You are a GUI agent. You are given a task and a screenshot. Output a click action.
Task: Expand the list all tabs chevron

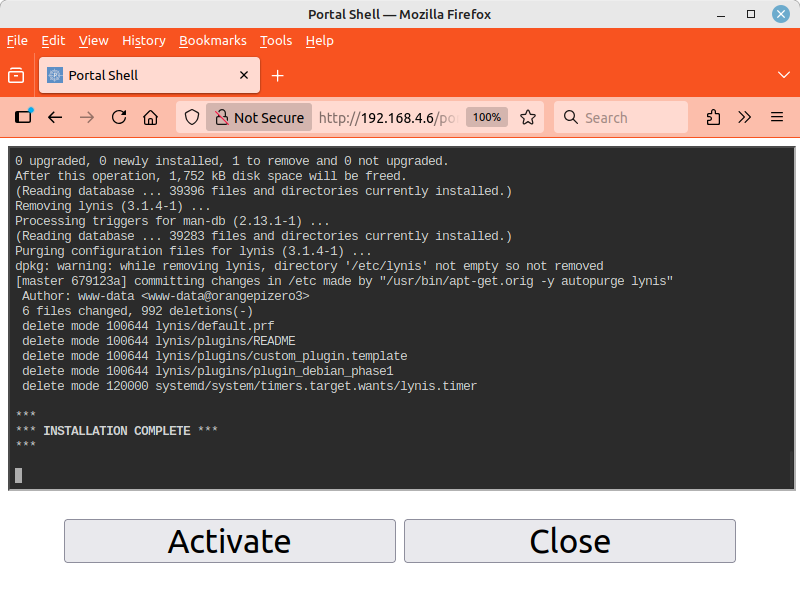784,75
